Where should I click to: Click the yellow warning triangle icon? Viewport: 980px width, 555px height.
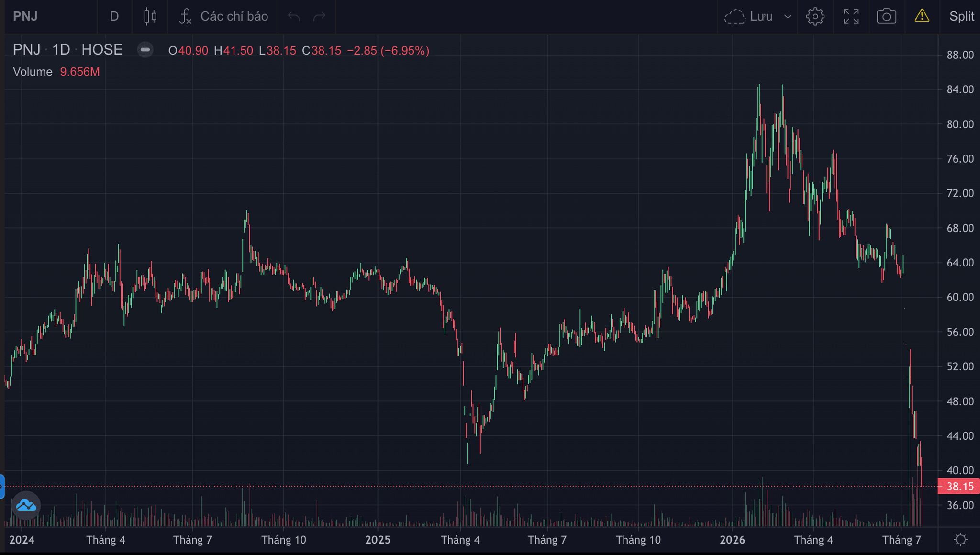click(922, 16)
